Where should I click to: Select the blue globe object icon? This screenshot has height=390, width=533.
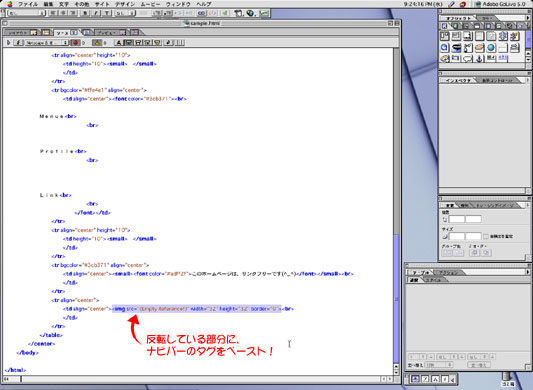pos(491,48)
